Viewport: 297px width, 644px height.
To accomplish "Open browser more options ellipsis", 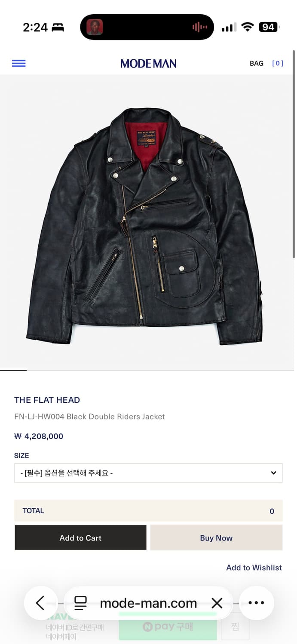I will (256, 603).
